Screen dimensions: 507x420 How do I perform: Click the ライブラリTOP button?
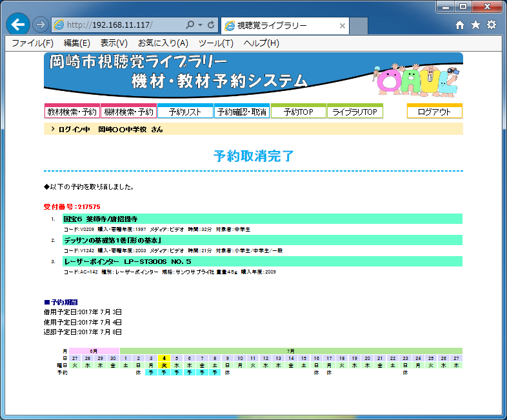click(x=355, y=112)
